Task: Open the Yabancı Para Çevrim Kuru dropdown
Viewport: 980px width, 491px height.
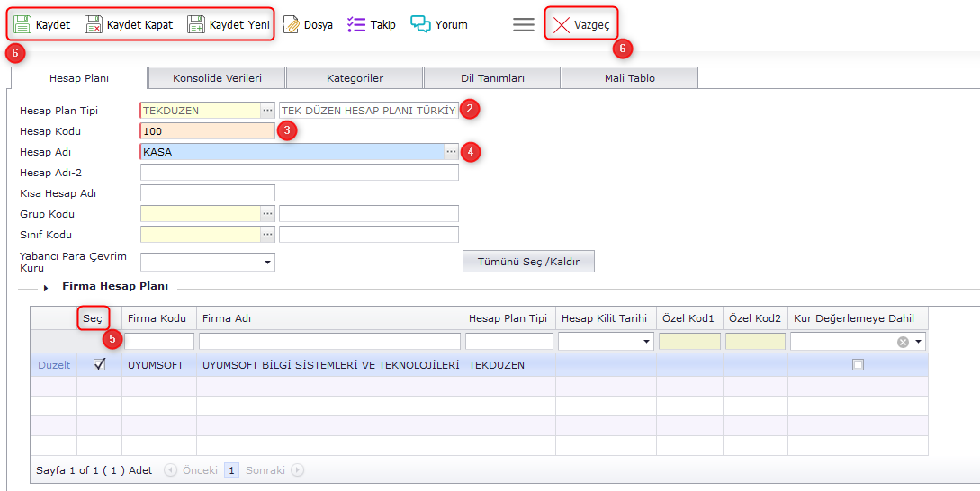Action: [x=267, y=263]
